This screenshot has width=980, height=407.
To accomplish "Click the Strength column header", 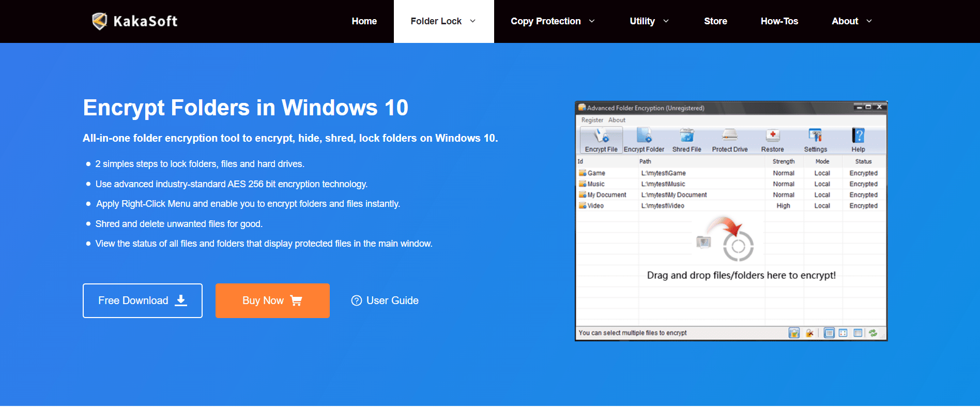I will point(784,161).
